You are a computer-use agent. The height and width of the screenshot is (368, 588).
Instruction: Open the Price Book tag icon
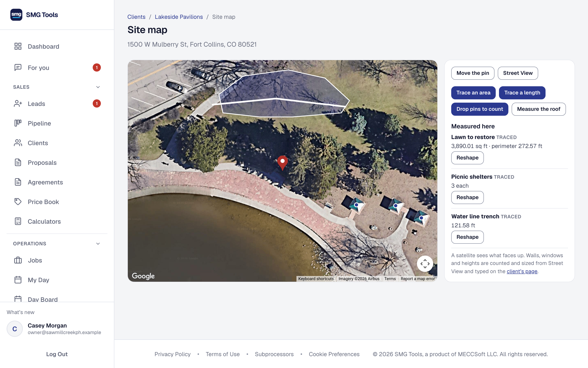pos(18,202)
